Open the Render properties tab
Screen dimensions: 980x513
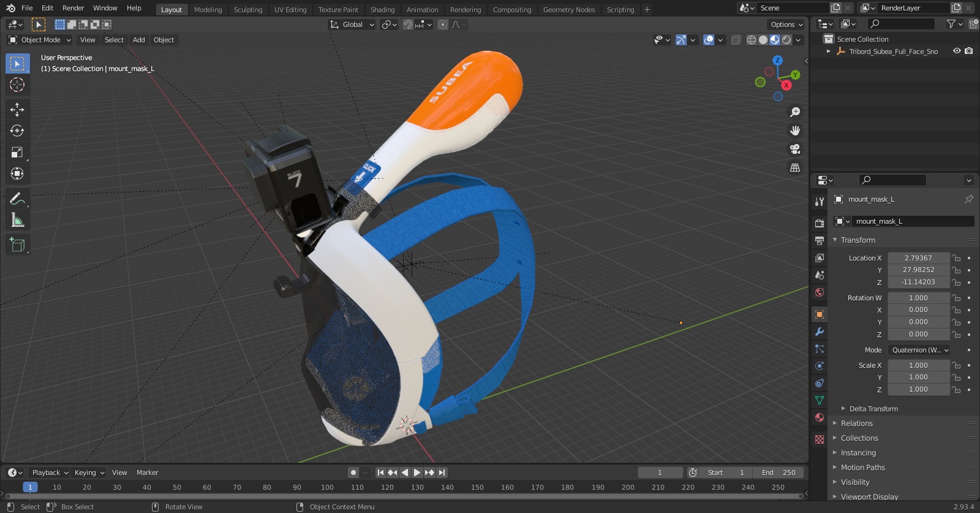coord(820,223)
